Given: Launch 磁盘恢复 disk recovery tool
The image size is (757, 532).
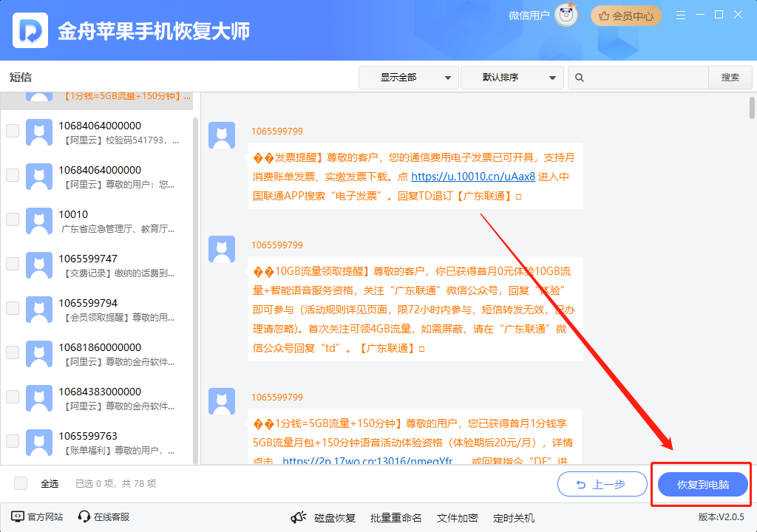Looking at the screenshot, I should click(324, 518).
